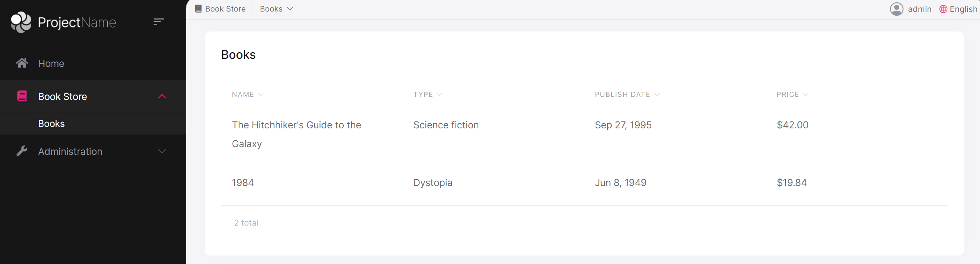Select Home from the sidebar
The height and width of the screenshot is (264, 980).
pyautogui.click(x=51, y=63)
